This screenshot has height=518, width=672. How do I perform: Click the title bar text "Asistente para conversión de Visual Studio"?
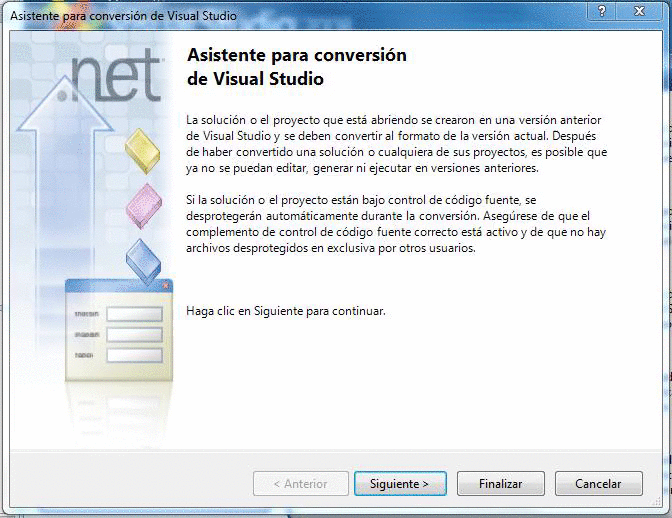click(x=123, y=16)
